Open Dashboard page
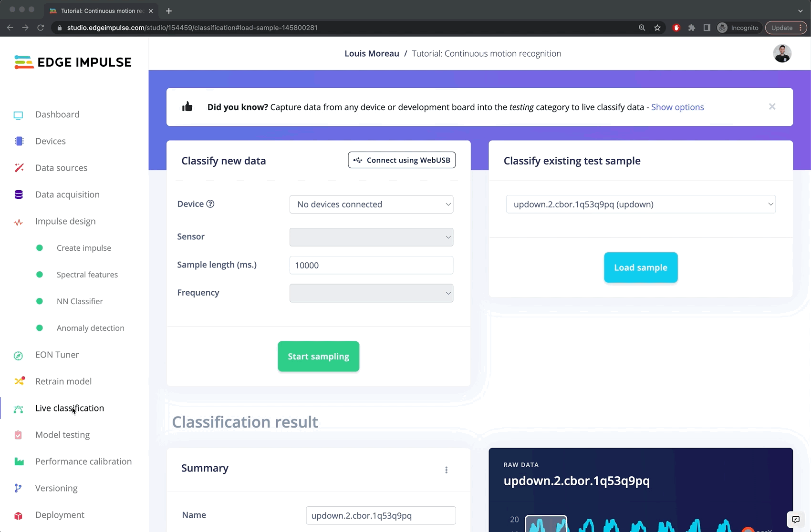Image resolution: width=811 pixels, height=532 pixels. (57, 114)
